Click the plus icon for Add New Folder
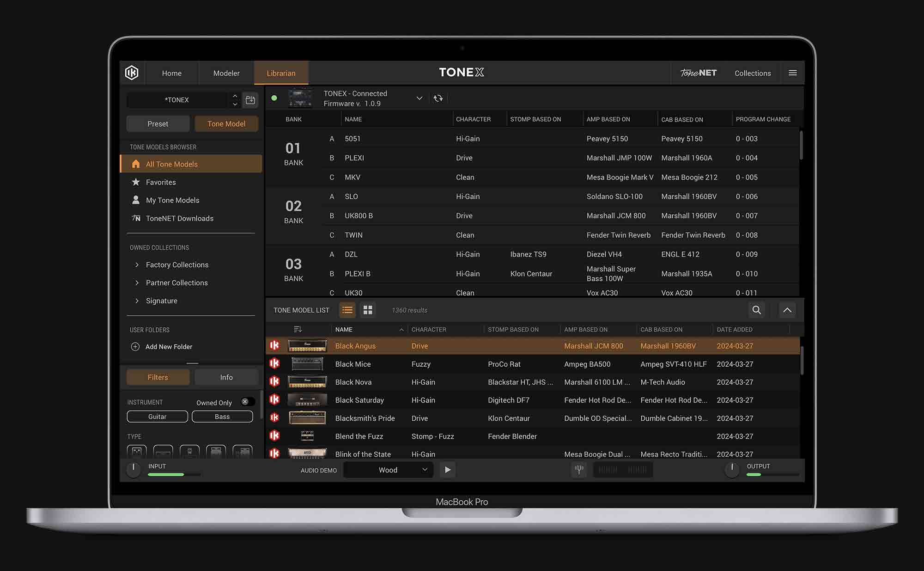924x571 pixels. [x=135, y=347]
